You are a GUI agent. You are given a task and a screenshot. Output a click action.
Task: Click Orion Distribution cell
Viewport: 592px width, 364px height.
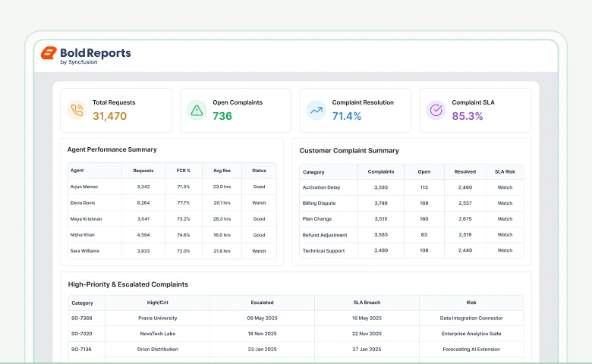pyautogui.click(x=157, y=350)
